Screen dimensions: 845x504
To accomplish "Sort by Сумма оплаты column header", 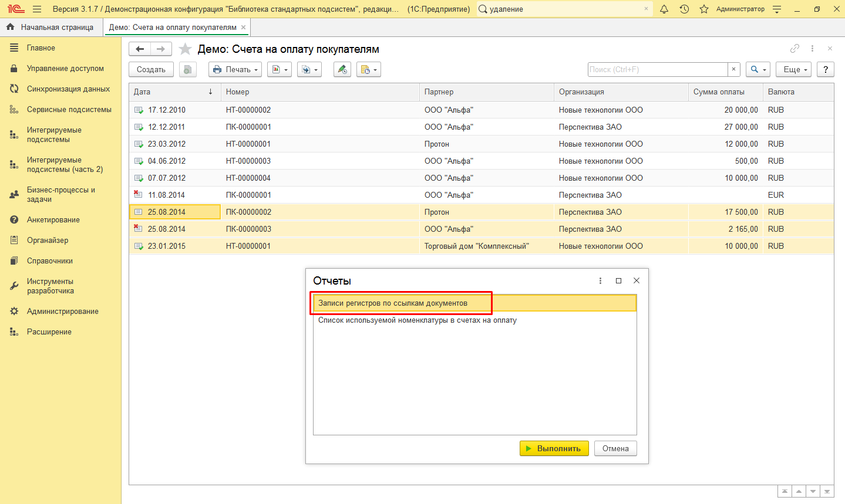I will [x=726, y=92].
